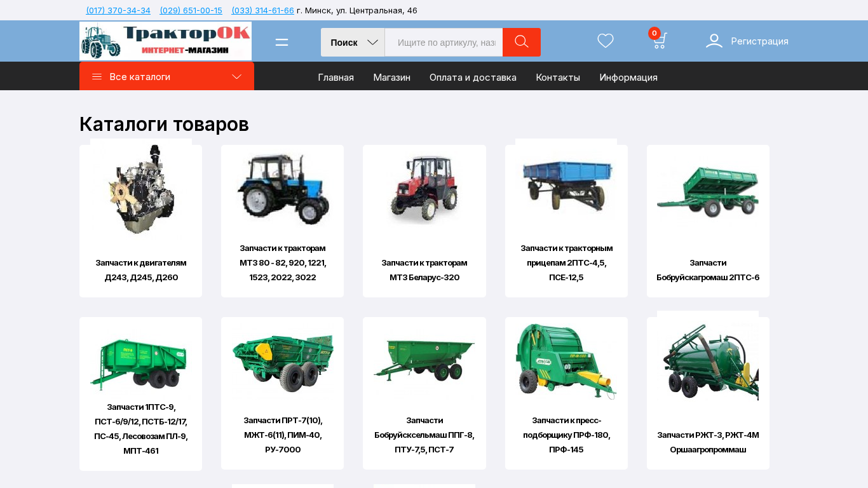
Task: Focus the search input field
Action: click(x=444, y=42)
